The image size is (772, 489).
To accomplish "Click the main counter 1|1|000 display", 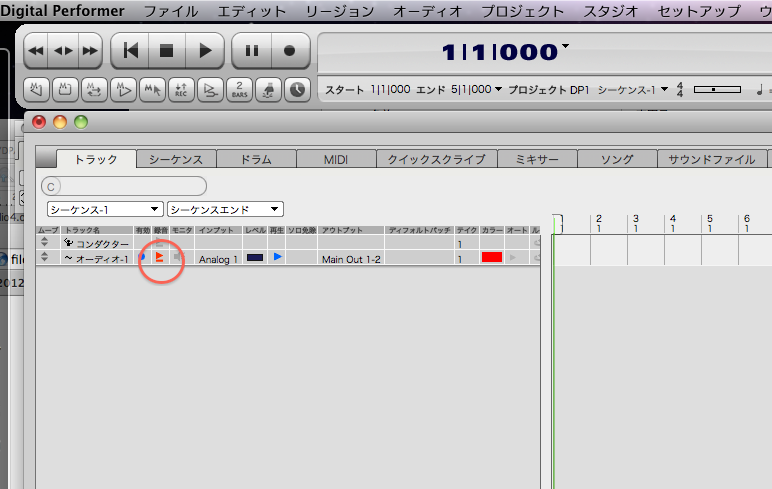I will pyautogui.click(x=499, y=52).
